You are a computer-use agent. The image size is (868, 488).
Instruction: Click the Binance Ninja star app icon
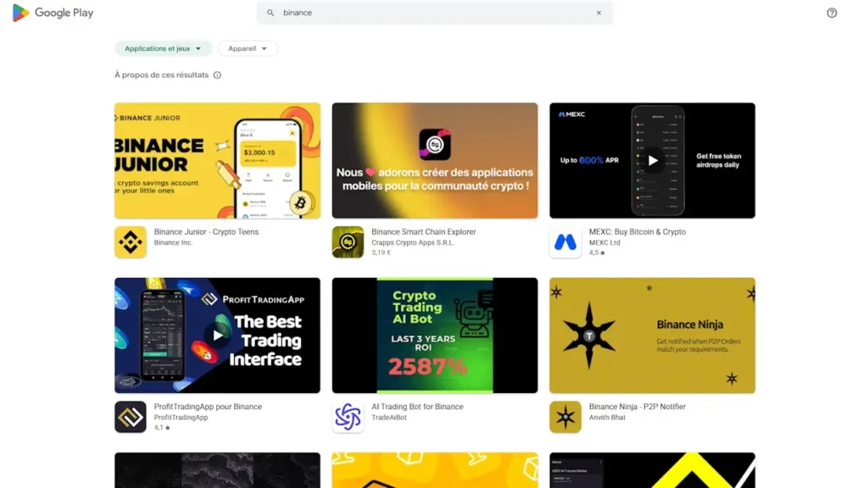565,417
